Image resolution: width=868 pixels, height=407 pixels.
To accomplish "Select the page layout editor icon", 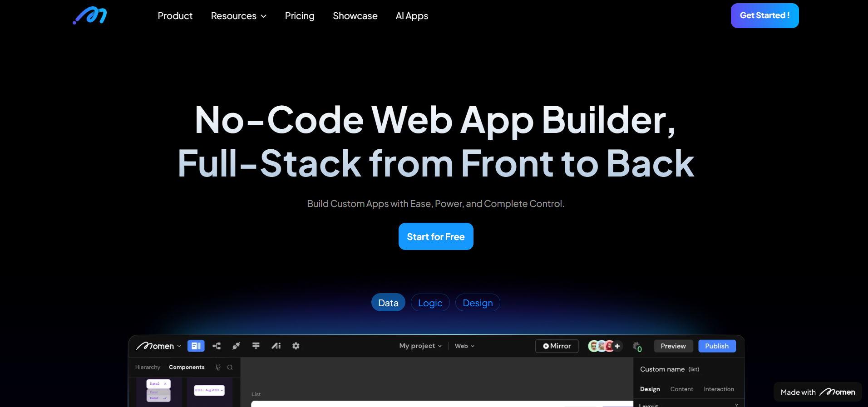I will pyautogui.click(x=196, y=346).
